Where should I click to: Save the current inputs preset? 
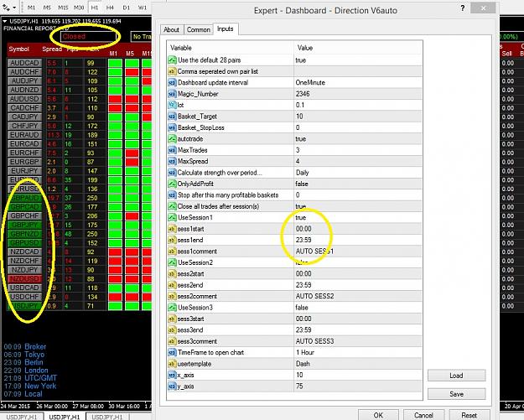pyautogui.click(x=456, y=394)
